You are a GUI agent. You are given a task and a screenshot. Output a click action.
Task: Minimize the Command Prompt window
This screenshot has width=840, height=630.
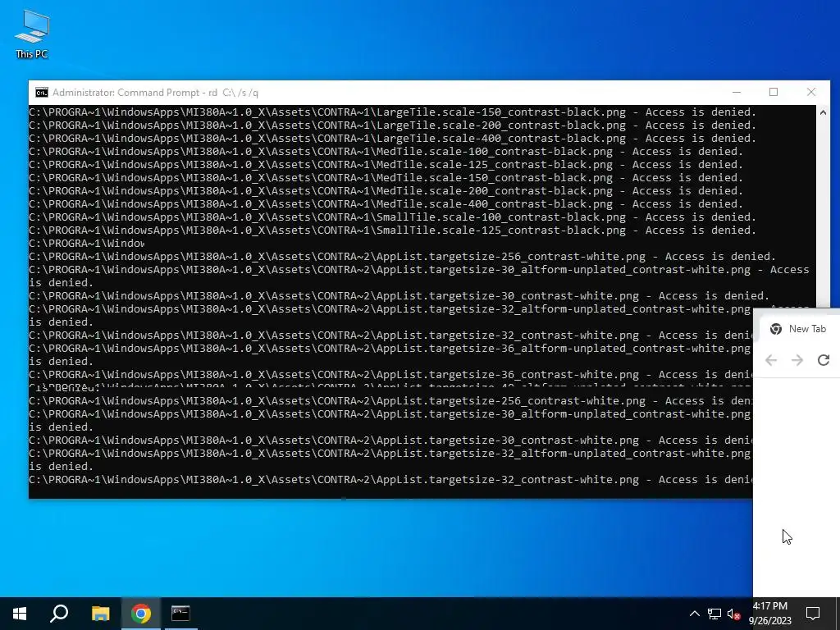pyautogui.click(x=737, y=92)
